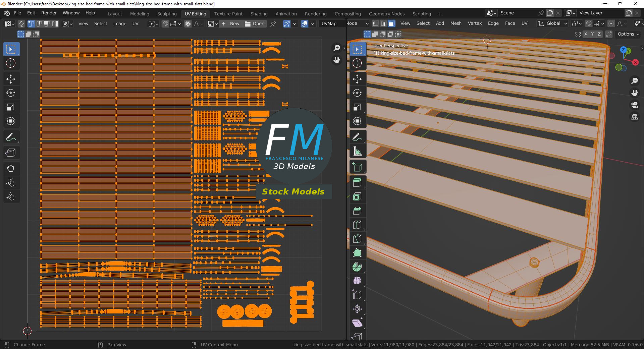Select the Bevel tool
Image resolution: width=644 pixels, height=349 pixels.
(357, 211)
